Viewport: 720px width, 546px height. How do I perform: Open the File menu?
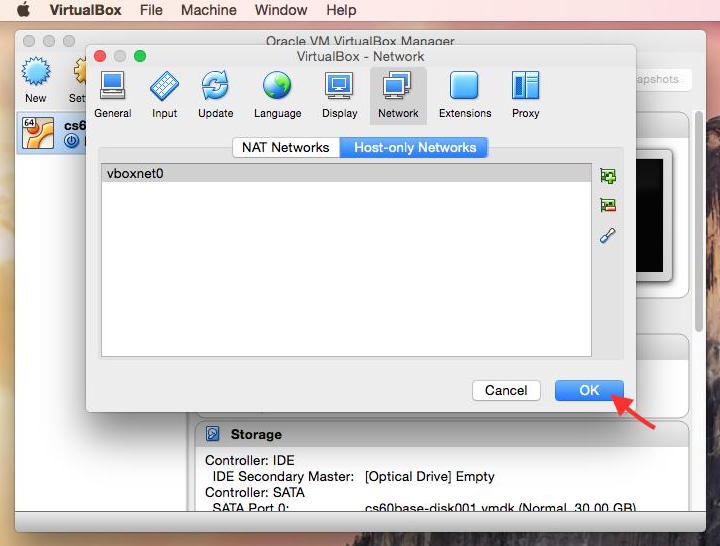tap(151, 10)
